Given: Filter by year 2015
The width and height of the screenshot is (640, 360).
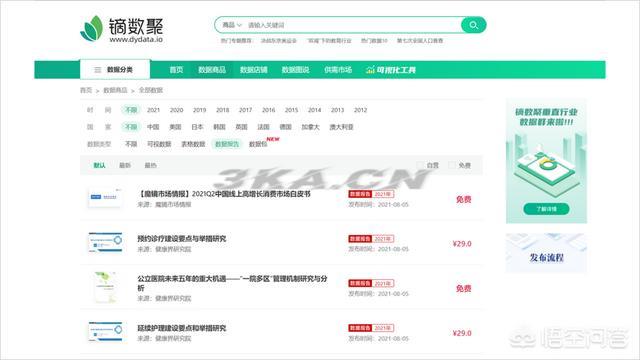Looking at the screenshot, I should coord(291,110).
